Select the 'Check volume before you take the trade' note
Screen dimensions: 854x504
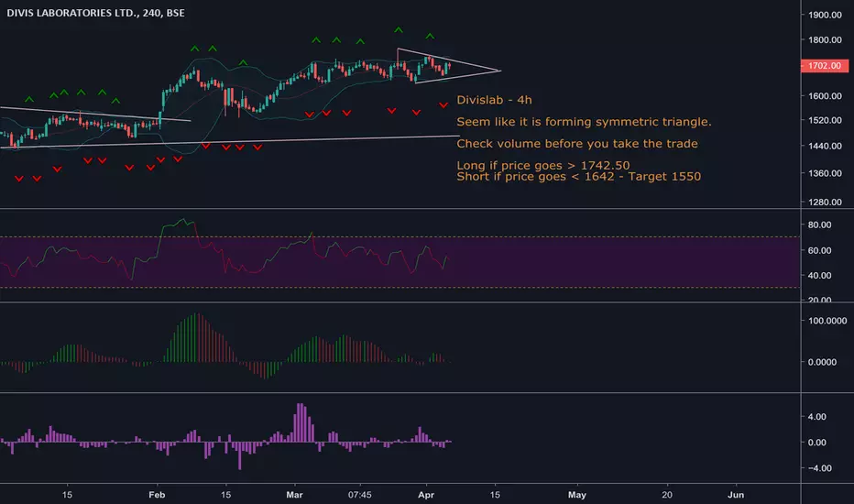(x=576, y=143)
